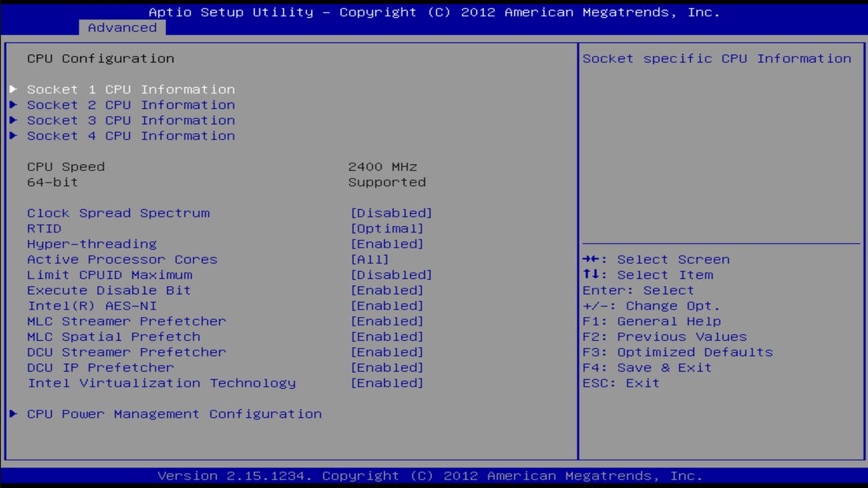Toggle DCU Streamer Prefetcher [Enabled] value
This screenshot has width=868, height=488.
tap(387, 352)
